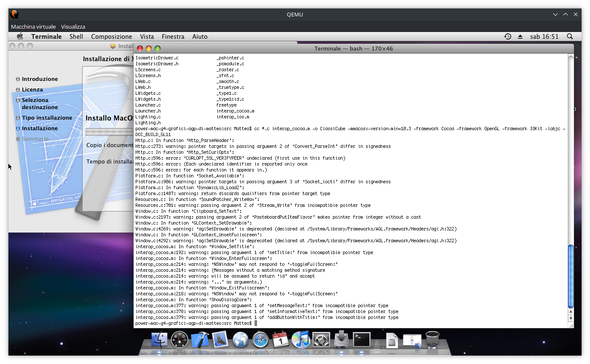Screen dimensions: 590x364
Task: Open the Terminale application menu
Action: [46, 37]
